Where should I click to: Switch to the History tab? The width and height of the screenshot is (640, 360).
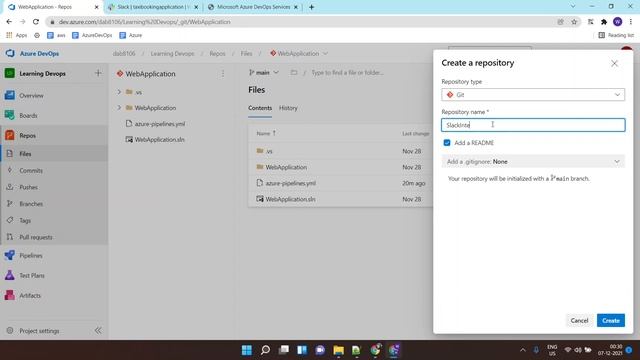[288, 108]
